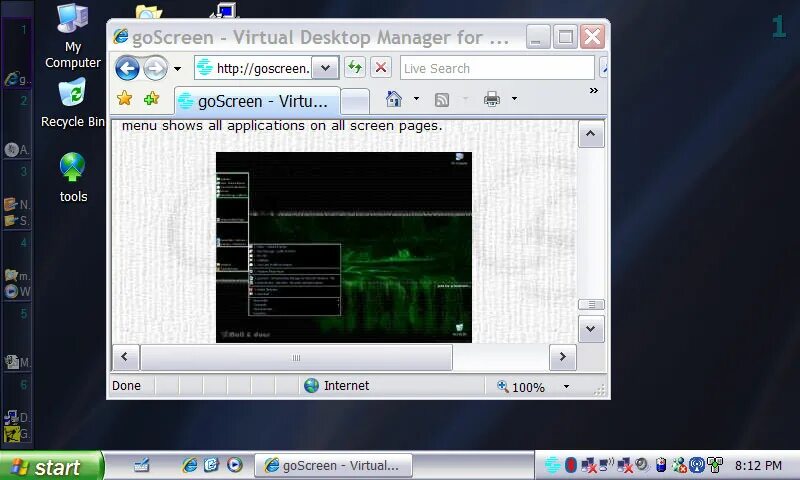Viewport: 800px width, 480px height.
Task: Click the vertical scrollbar up arrow
Action: 591,134
